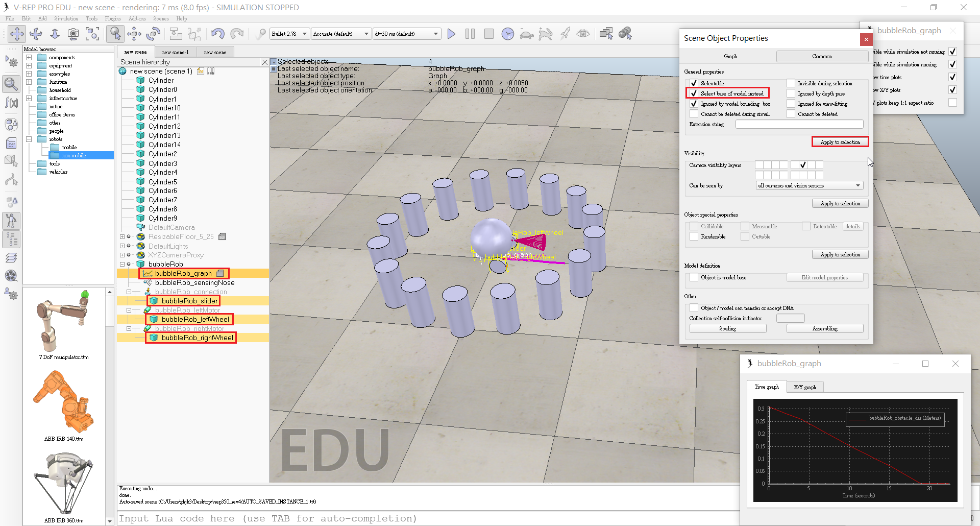Screen dimensions: 980x526
Task: Open simulation settings in left sidebar
Action: click(11, 62)
